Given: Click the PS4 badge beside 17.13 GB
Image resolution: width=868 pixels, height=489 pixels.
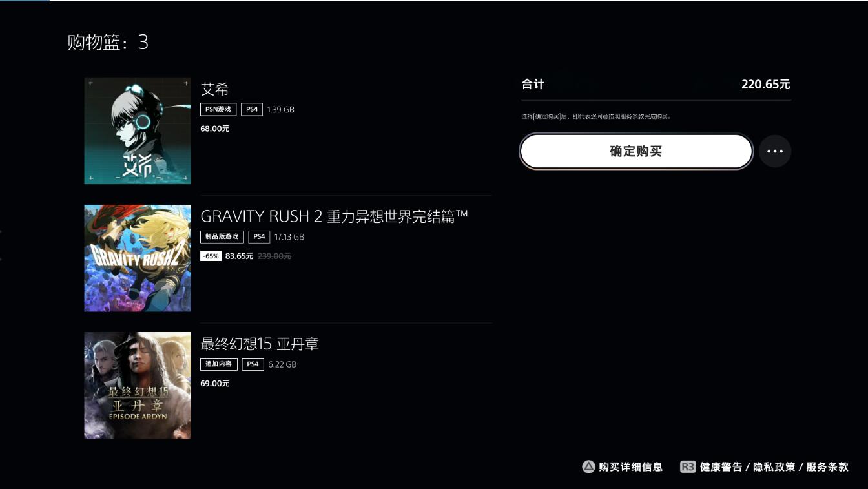Looking at the screenshot, I should tap(259, 236).
